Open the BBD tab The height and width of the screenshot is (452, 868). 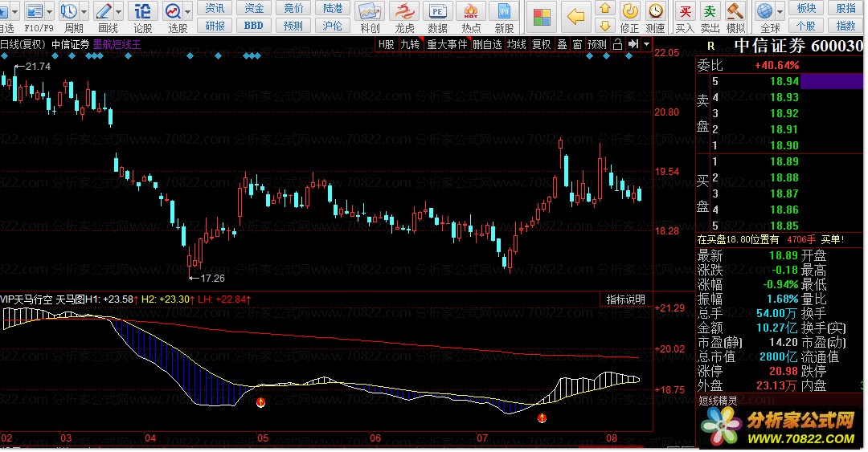pyautogui.click(x=254, y=26)
